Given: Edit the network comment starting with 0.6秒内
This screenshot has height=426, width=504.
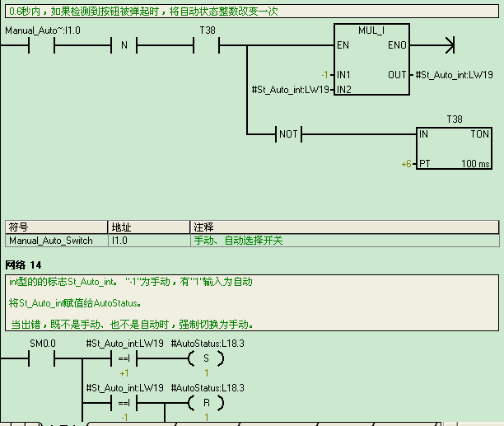Looking at the screenshot, I should (252, 12).
